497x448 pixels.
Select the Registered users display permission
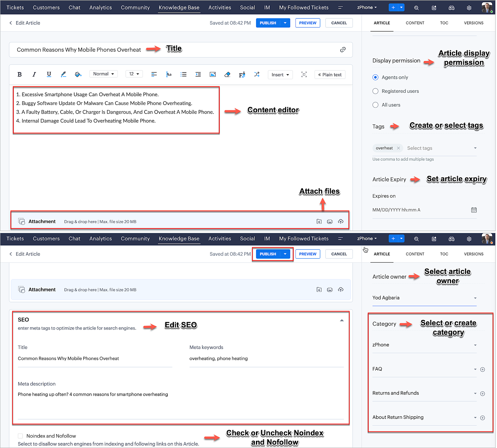(376, 91)
